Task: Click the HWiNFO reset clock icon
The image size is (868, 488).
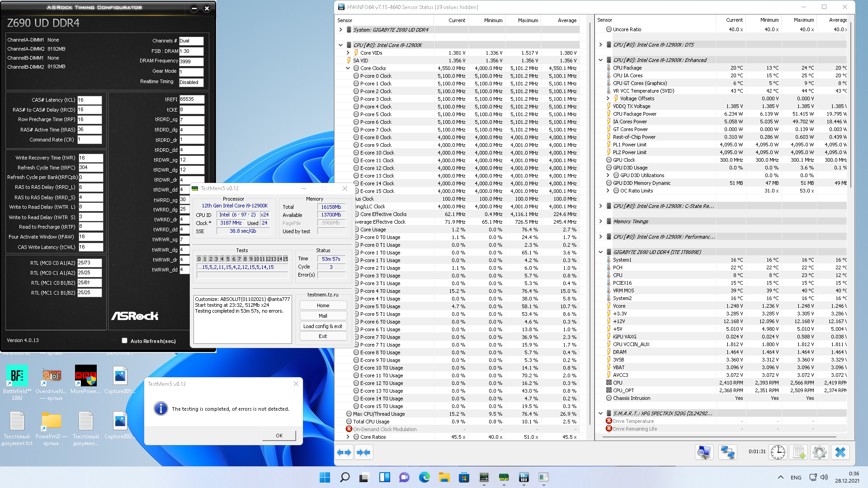Action: coord(778,452)
